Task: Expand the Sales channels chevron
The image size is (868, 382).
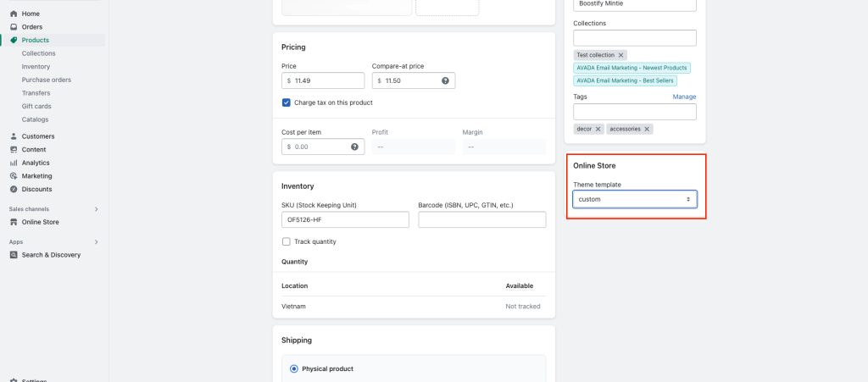Action: (97, 209)
